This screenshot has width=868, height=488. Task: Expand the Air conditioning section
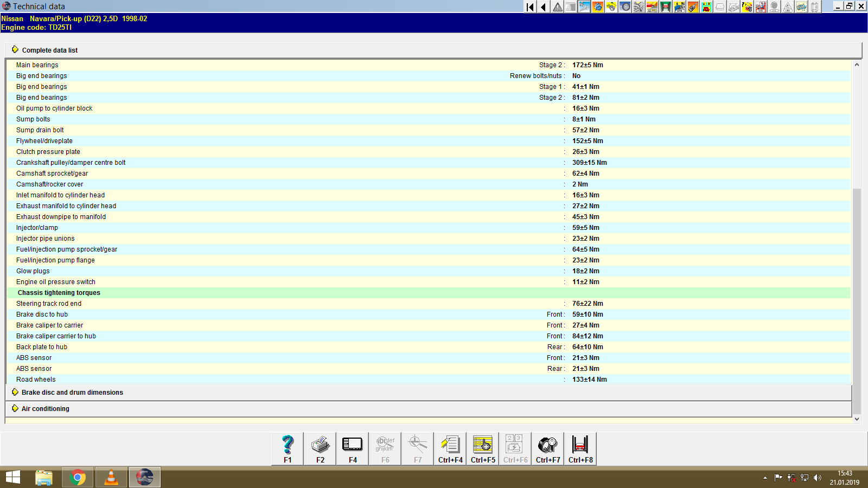tap(44, 408)
